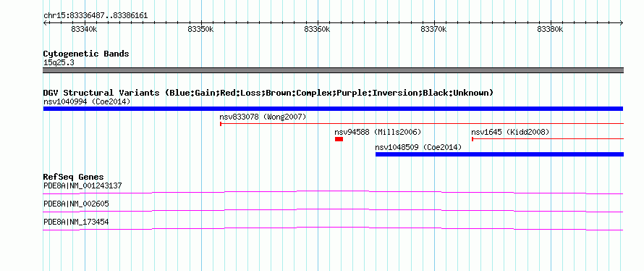Click the nsv1645 (Kidd2008) label
Screen dimensions: 644x271
point(510,132)
